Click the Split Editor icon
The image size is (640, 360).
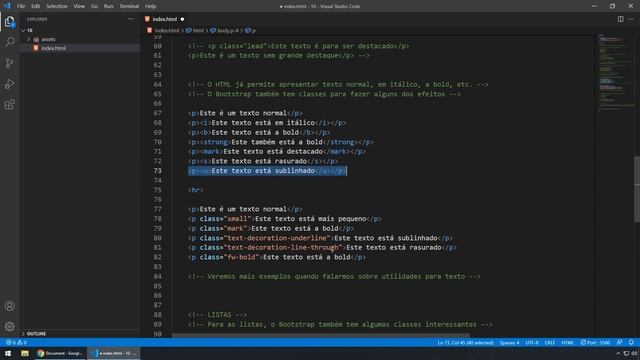(x=620, y=19)
